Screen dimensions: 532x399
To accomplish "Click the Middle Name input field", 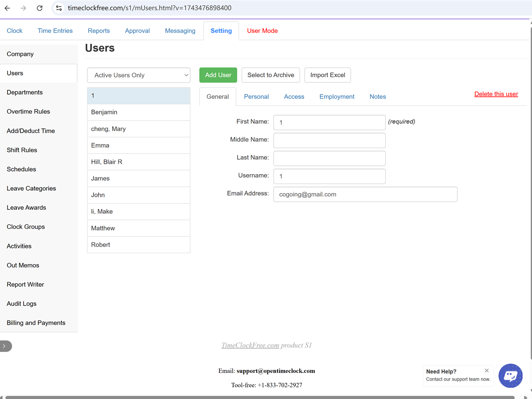I will pos(329,141).
